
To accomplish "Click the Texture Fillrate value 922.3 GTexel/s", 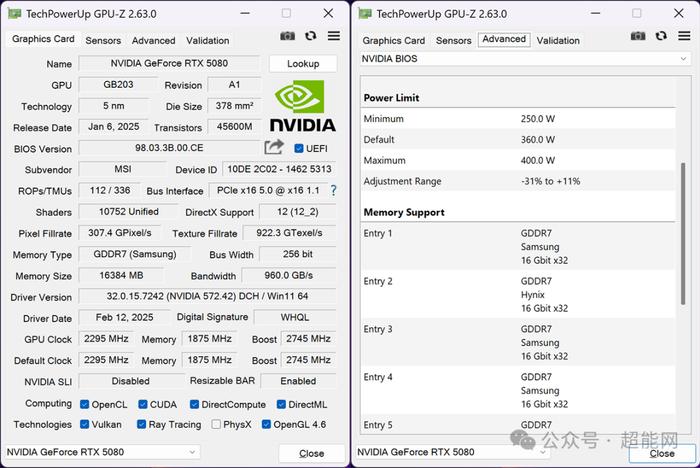I will pos(289,233).
